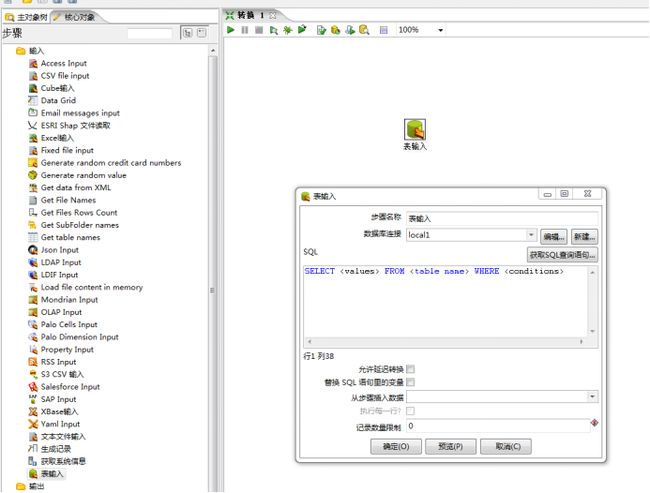The height and width of the screenshot is (493, 650).
Task: Run the transformation with the green play icon
Action: [231, 30]
